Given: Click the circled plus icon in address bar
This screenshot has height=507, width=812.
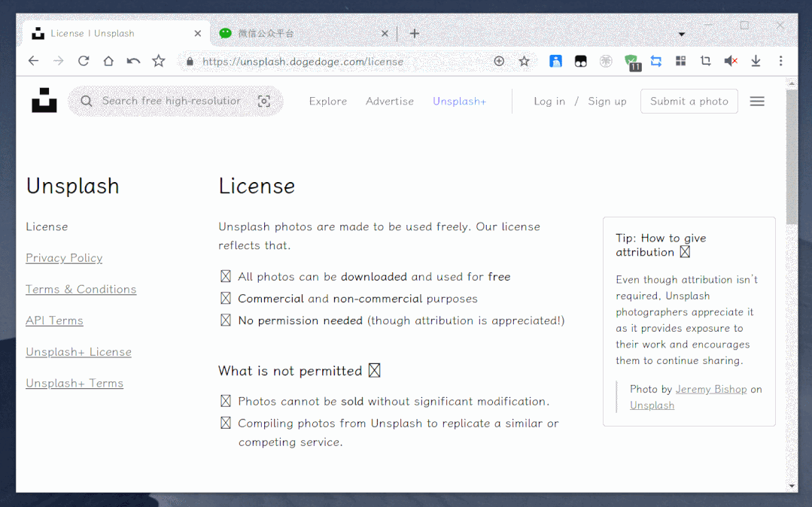Looking at the screenshot, I should tap(499, 61).
